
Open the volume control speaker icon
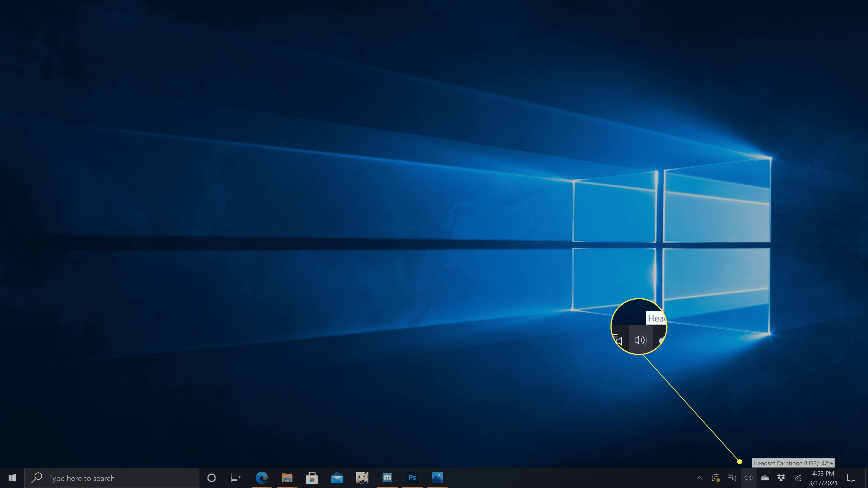coord(748,478)
